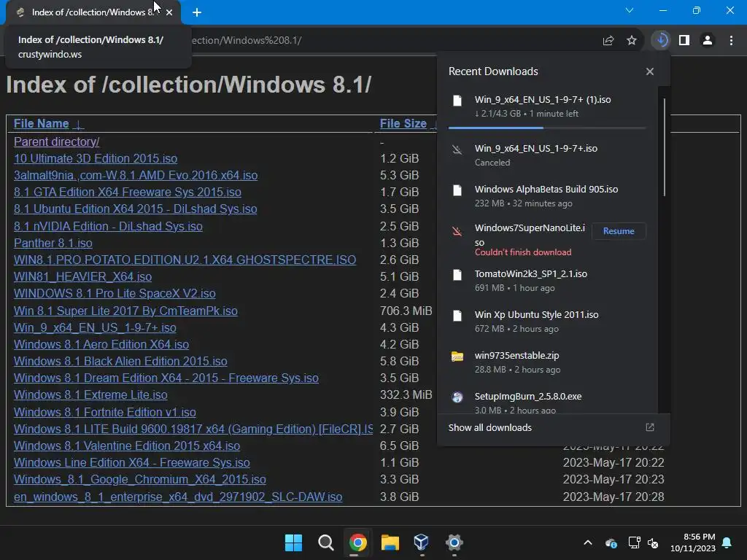
Task: Open notifications bell icon
Action: (x=727, y=542)
